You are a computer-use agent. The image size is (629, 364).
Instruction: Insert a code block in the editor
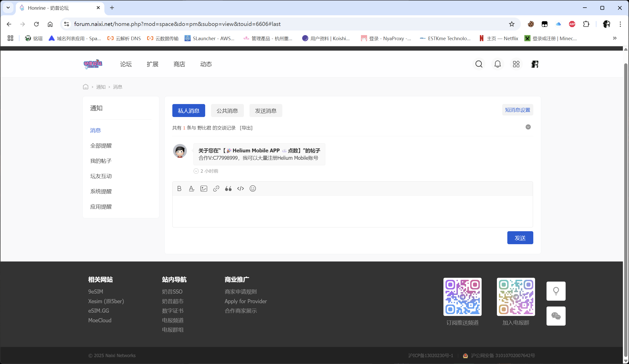coord(240,188)
